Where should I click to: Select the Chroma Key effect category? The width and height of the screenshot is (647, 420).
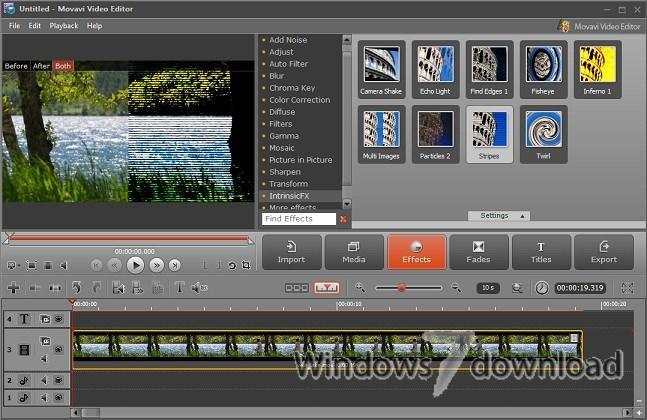[x=292, y=88]
